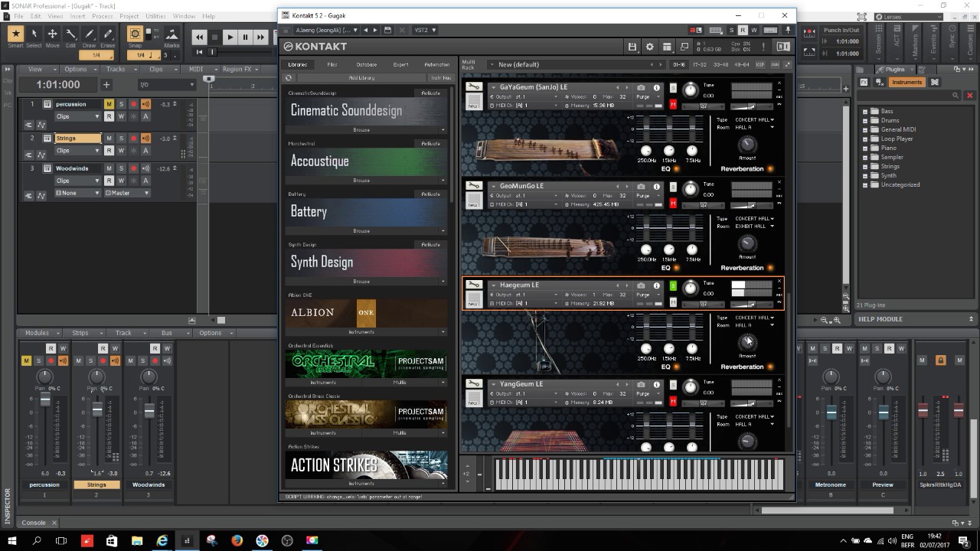Viewport: 980px width, 551px height.
Task: Open Multis for Orchestral Essentials
Action: 400,383
